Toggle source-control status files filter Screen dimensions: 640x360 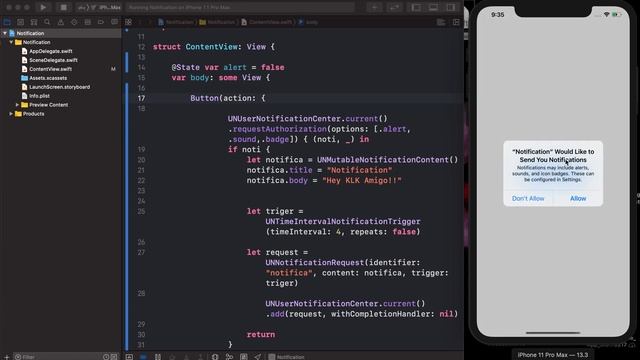[x=114, y=357]
